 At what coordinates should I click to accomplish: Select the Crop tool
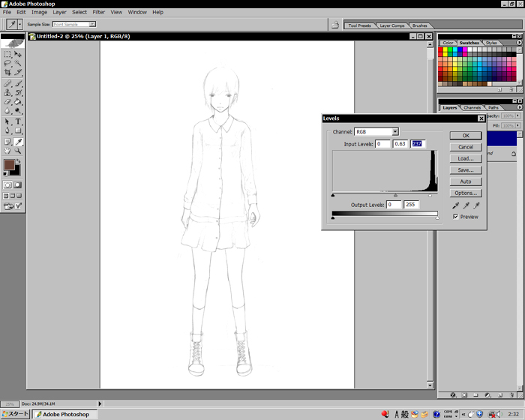coord(7,73)
